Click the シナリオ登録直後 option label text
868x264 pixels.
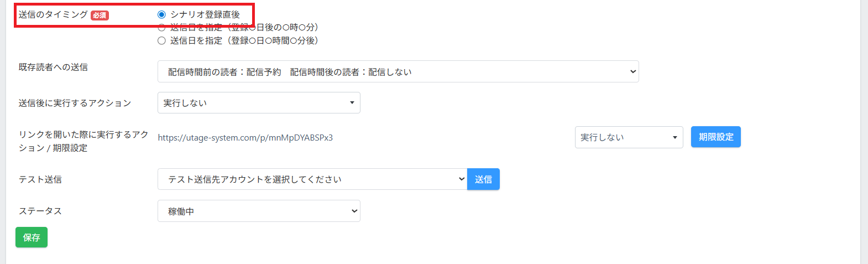click(x=205, y=14)
